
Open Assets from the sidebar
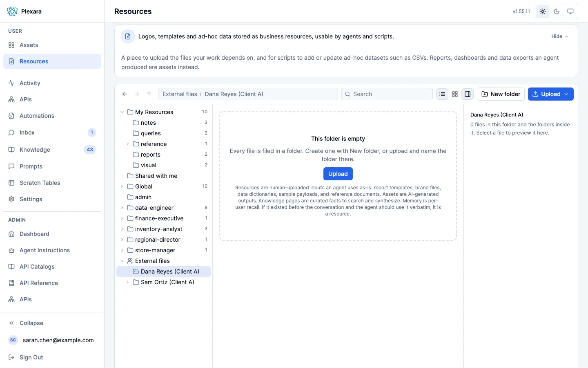click(x=52, y=45)
